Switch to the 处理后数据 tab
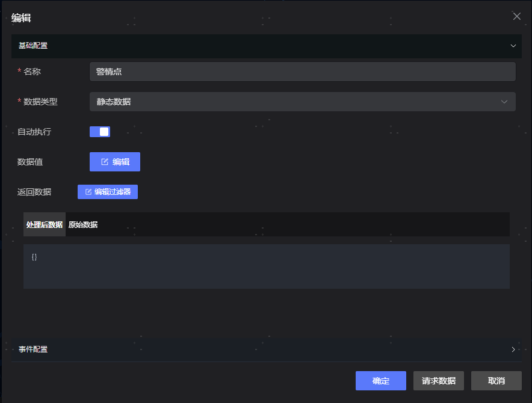The height and width of the screenshot is (403, 532). 45,225
